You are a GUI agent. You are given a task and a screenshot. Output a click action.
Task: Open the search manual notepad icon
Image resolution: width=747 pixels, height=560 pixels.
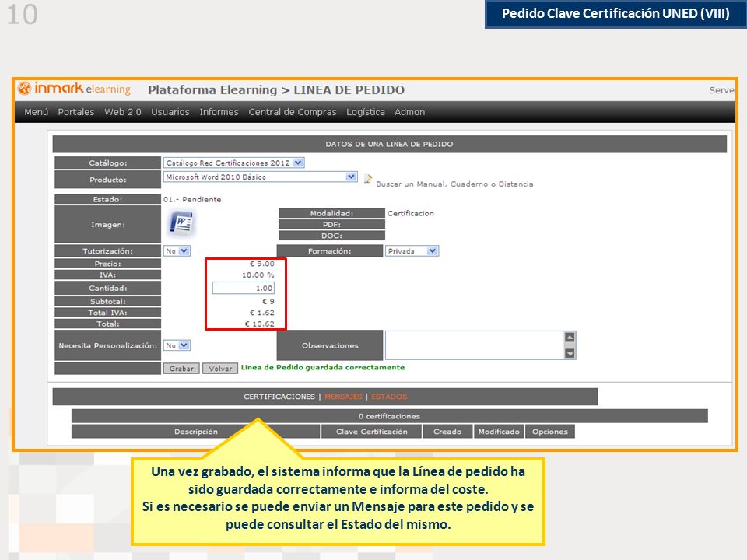[368, 179]
